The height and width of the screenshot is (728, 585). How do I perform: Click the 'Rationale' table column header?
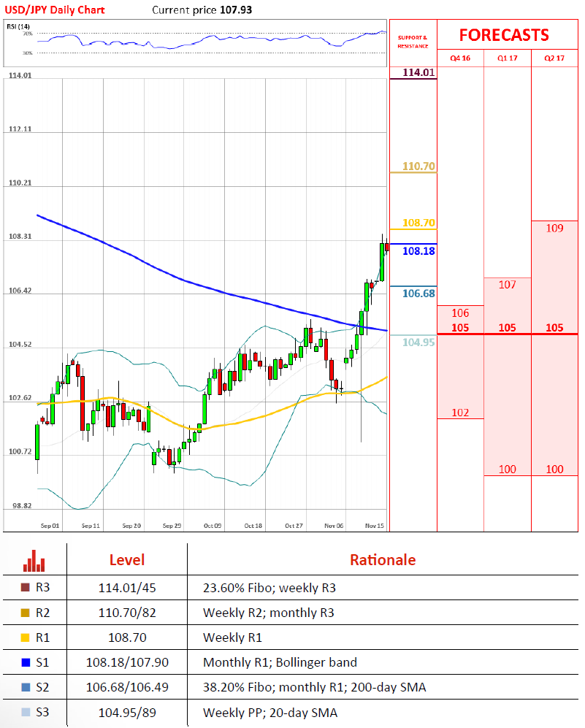[x=383, y=560]
